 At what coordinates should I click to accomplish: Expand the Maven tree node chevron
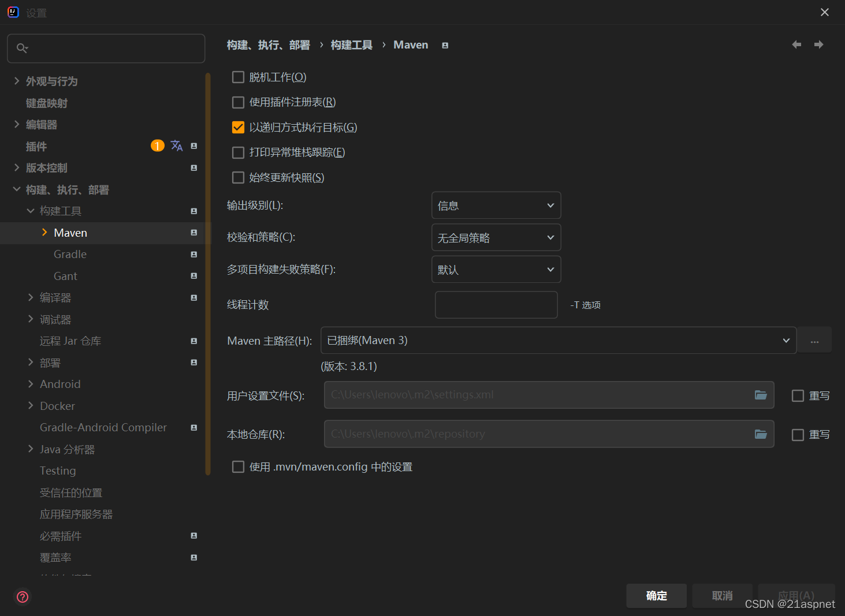44,232
